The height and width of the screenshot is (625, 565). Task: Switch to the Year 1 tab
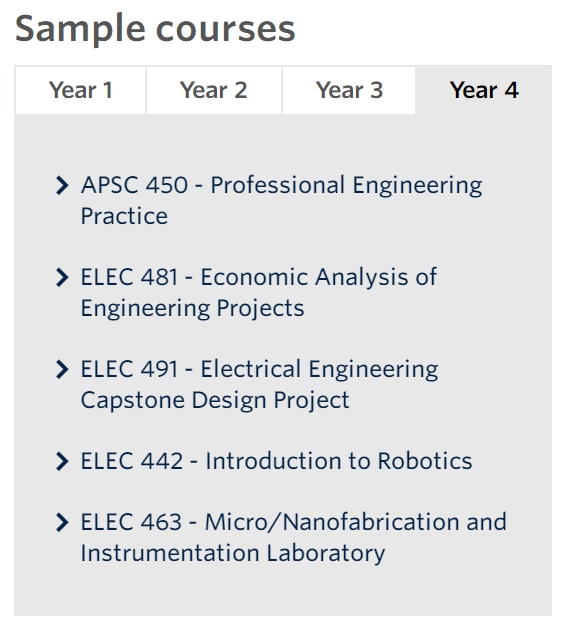pos(81,90)
